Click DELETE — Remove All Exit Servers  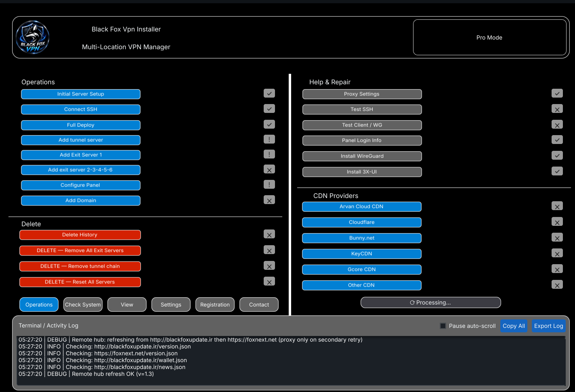point(80,250)
